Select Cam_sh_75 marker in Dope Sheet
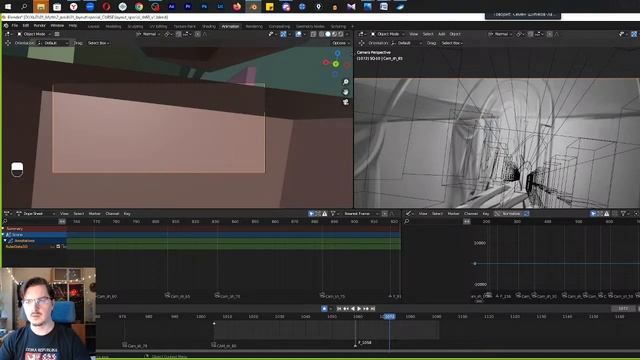Screen dimensions: 640x360 point(333,296)
